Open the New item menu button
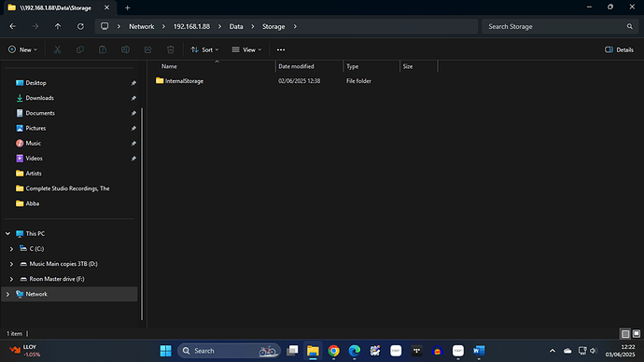644x362 pixels. pos(22,49)
